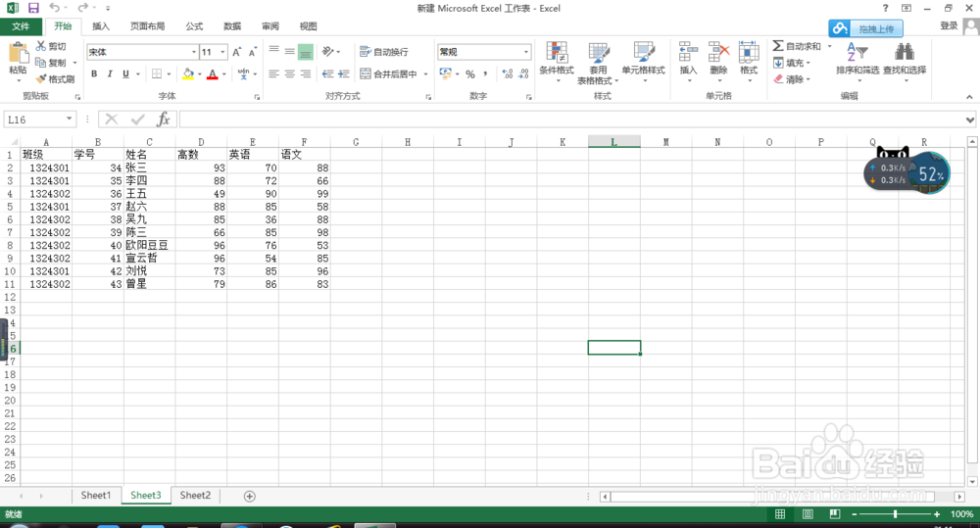Click the 删除 cells icon
980x528 pixels.
point(718,62)
